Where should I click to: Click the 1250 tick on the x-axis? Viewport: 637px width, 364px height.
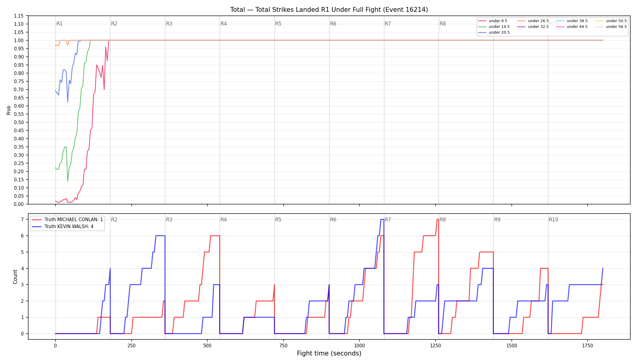436,345
